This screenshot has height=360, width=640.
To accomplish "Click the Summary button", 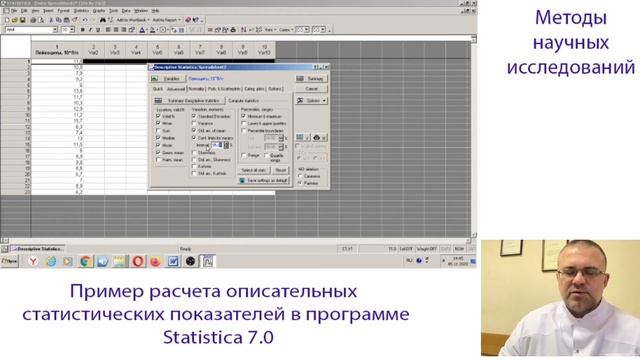I will [x=311, y=78].
